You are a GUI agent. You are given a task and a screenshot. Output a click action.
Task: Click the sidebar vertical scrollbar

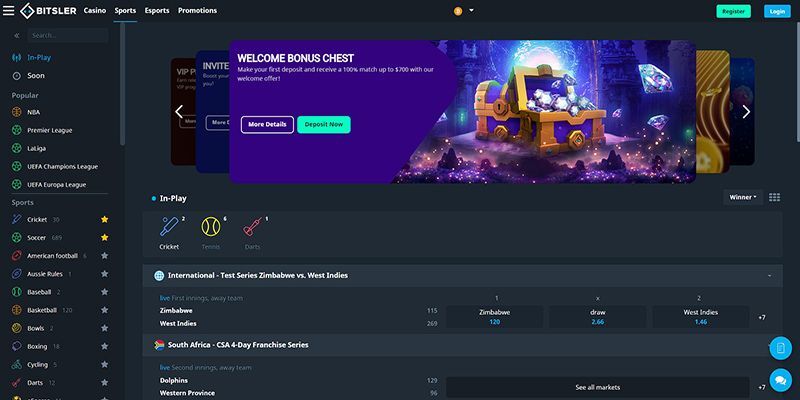tap(122, 84)
